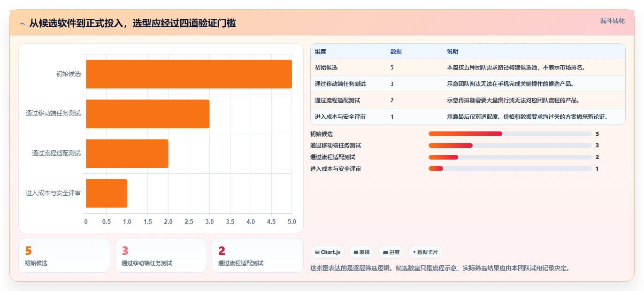Click the 初始候选 y-axis label on chart
Viewport: 644px width, 291px height.
(x=69, y=74)
